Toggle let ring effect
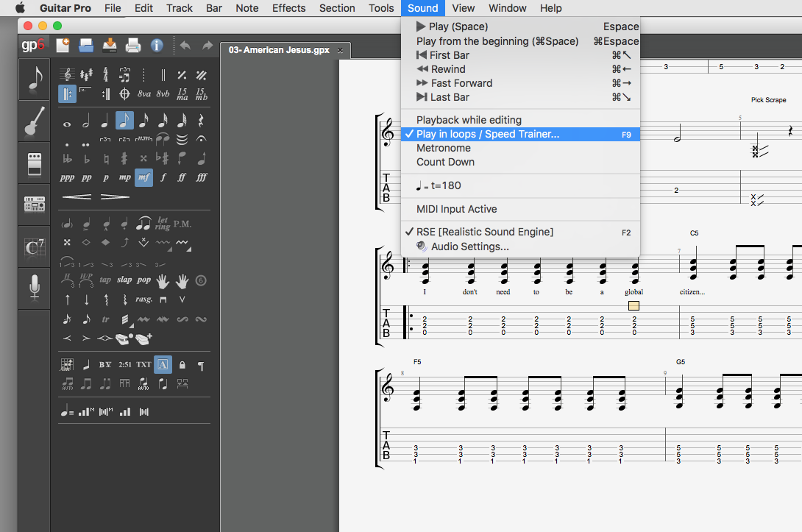This screenshot has height=532, width=802. [163, 223]
